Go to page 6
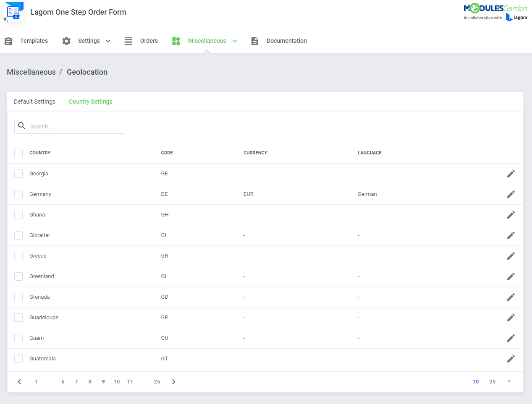 (63, 382)
